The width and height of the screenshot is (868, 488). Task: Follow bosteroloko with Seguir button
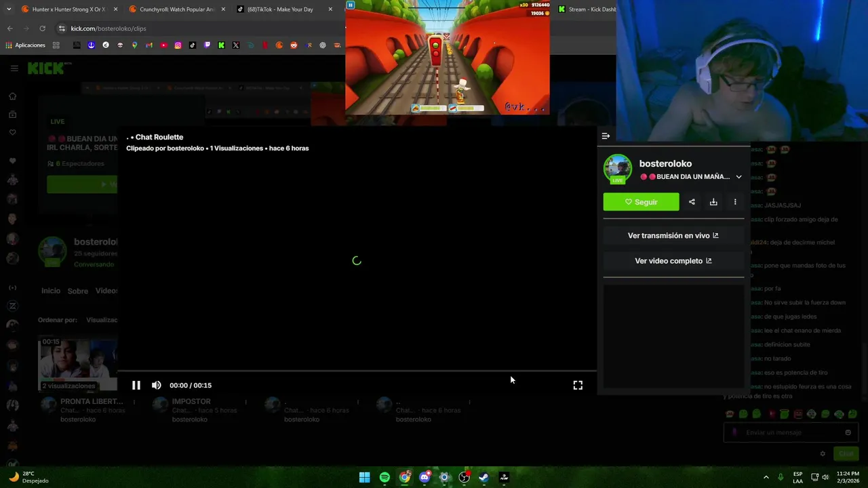[641, 202]
